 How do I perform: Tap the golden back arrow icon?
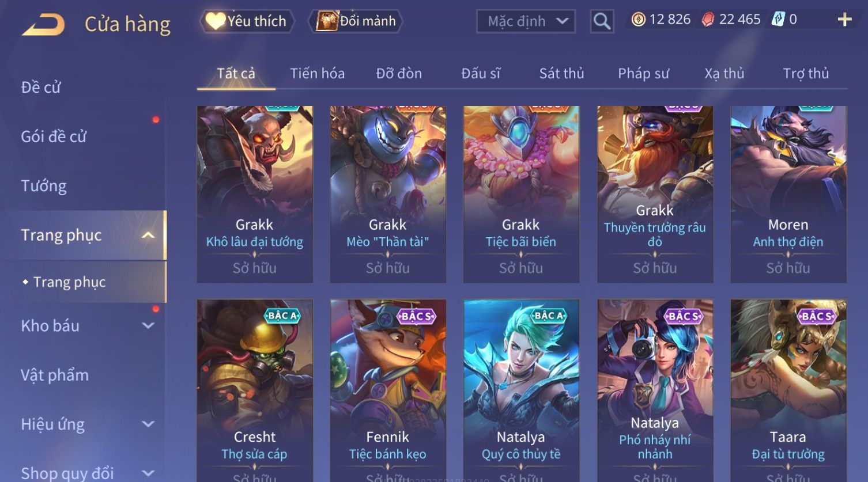[43, 25]
